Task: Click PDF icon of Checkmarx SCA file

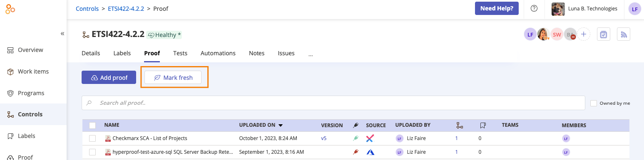Action: (x=108, y=138)
